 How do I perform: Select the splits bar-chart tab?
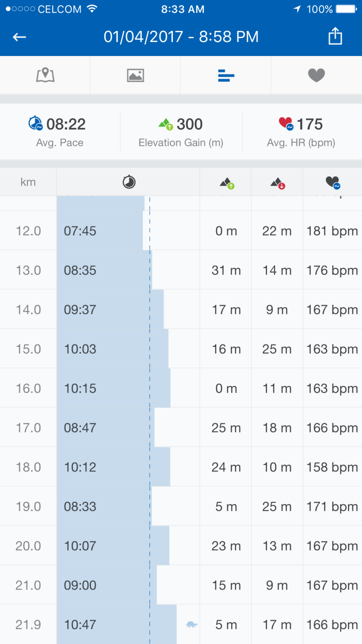226,75
